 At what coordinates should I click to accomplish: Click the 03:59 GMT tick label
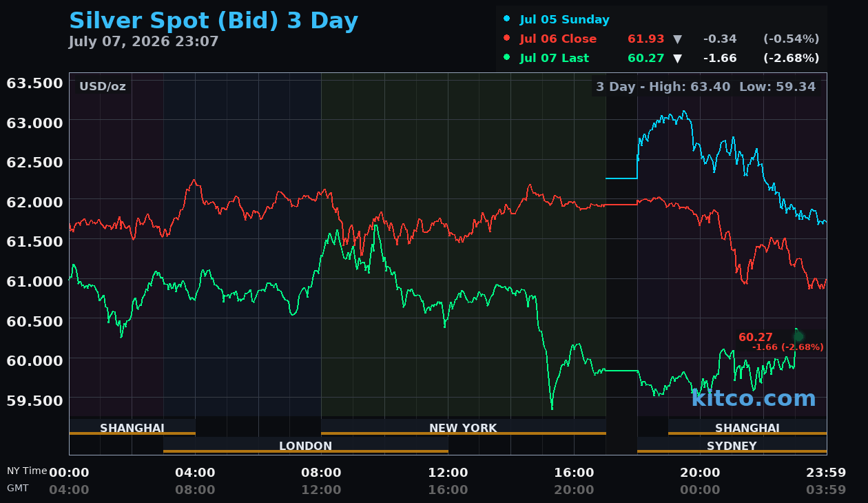coord(826,490)
